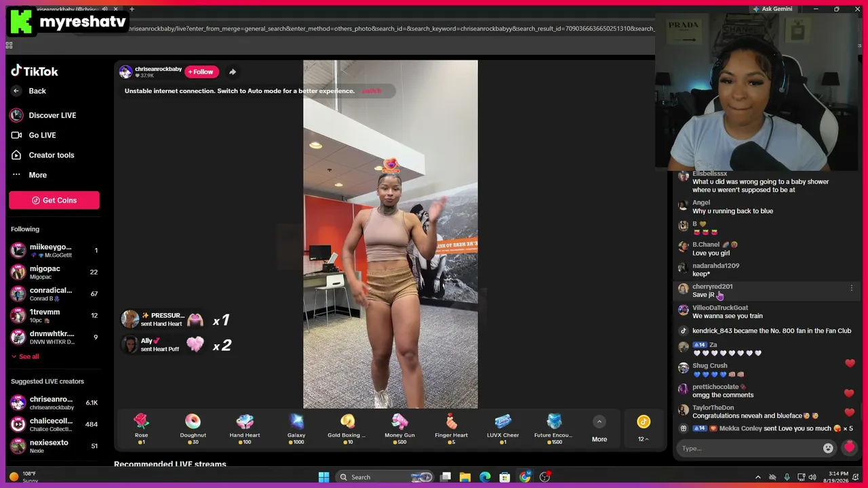Open the weather widget
868x488 pixels.
(24, 477)
